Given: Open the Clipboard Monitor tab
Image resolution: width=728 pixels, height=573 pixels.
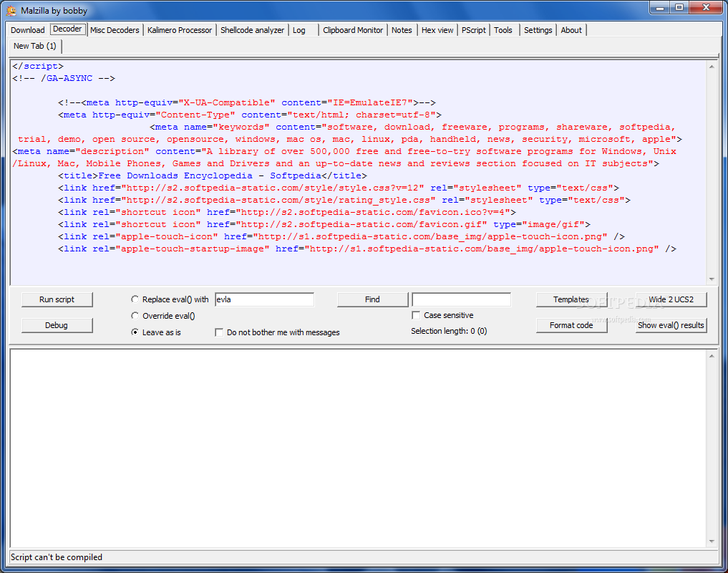Looking at the screenshot, I should [353, 30].
